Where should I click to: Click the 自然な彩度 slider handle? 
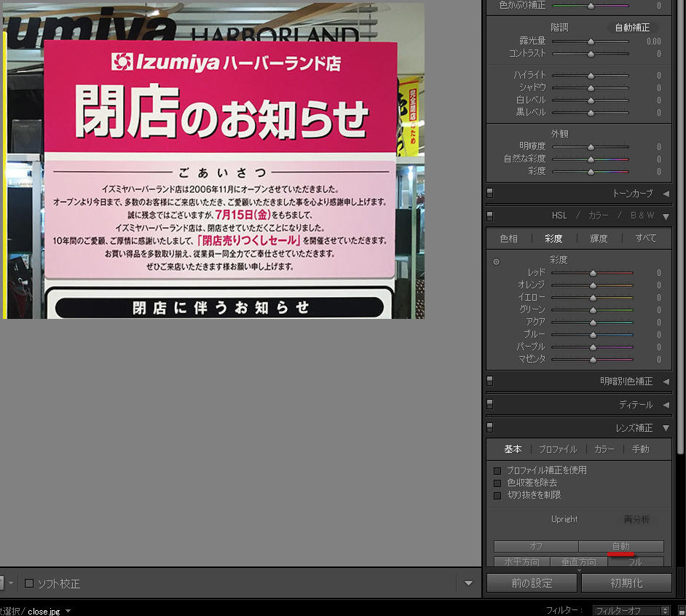pos(591,159)
